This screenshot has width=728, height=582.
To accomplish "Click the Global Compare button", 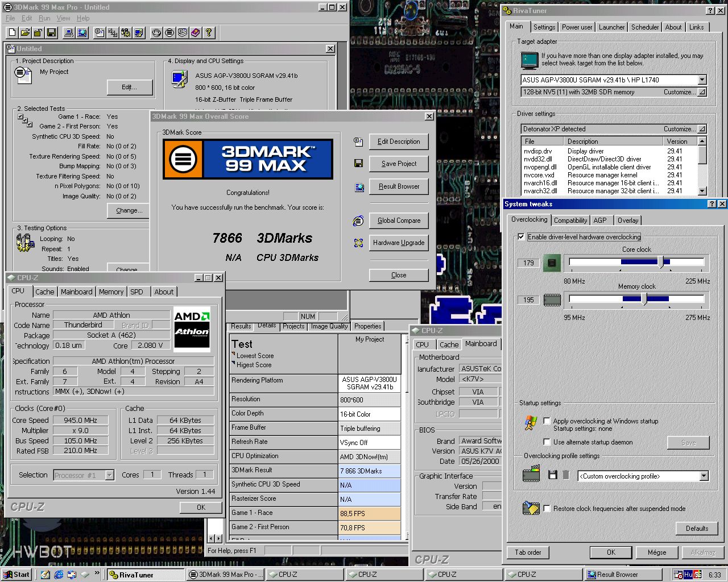I will [399, 221].
